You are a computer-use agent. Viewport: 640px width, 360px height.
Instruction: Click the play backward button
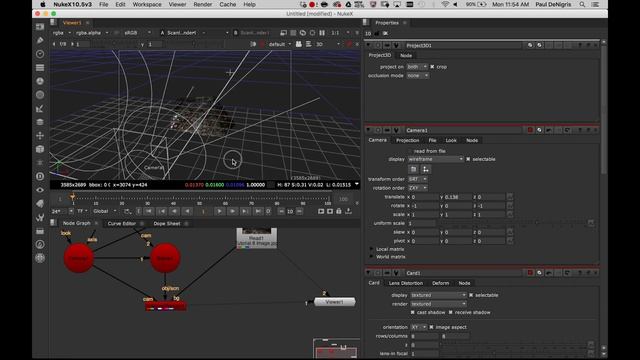[187, 211]
